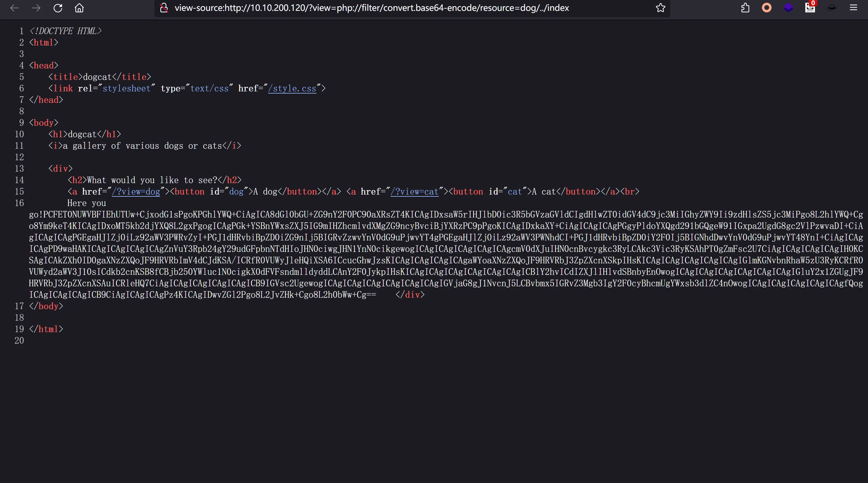Viewport: 868px width, 483px height.
Task: Click the <!DOCTYPE HTML> declaration
Action: click(x=65, y=31)
